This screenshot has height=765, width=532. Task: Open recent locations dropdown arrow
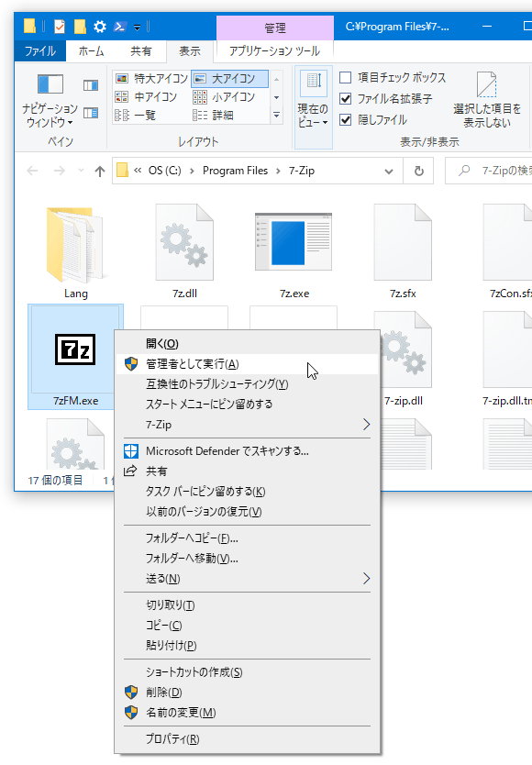[81, 171]
